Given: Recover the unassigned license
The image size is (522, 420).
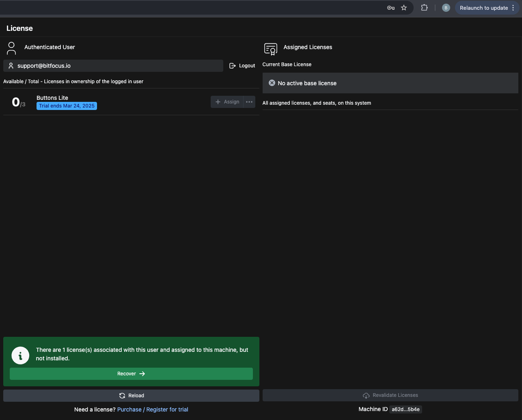Looking at the screenshot, I should point(131,374).
